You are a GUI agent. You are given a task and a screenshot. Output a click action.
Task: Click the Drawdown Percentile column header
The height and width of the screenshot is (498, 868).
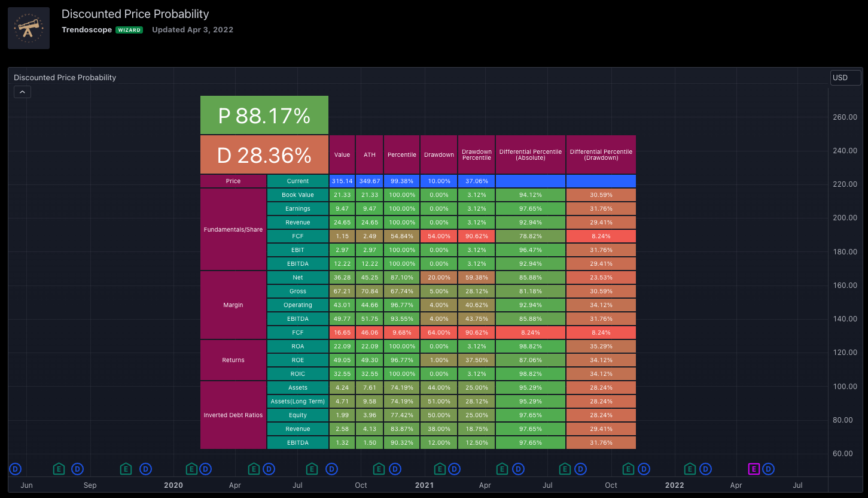[477, 154]
